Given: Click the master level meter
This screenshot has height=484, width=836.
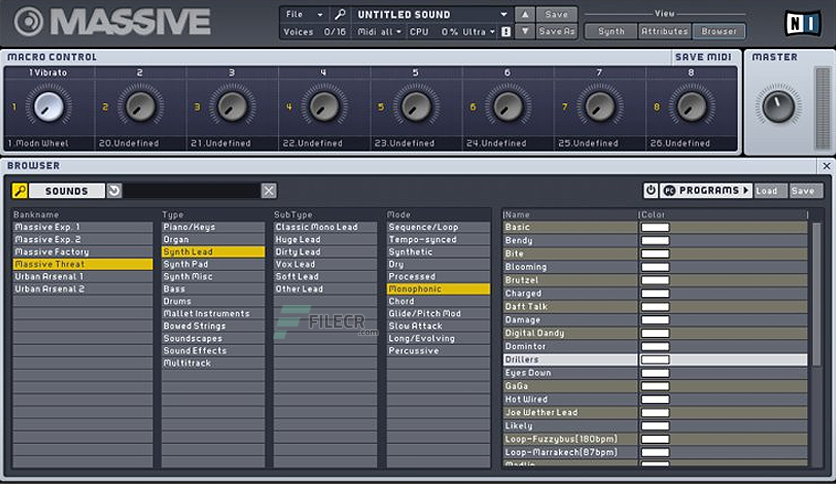Looking at the screenshot, I should point(823,108).
